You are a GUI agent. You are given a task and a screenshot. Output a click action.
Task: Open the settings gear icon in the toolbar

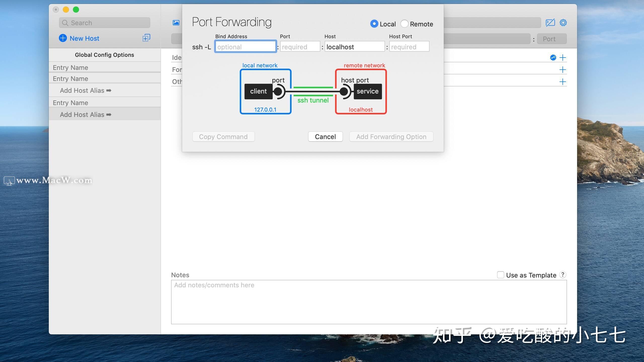563,22
